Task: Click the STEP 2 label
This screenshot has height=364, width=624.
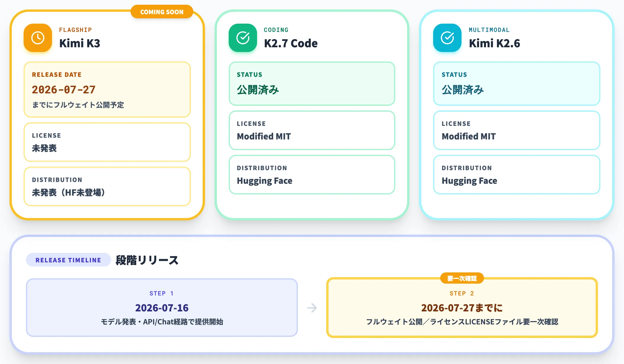Action: (462, 293)
